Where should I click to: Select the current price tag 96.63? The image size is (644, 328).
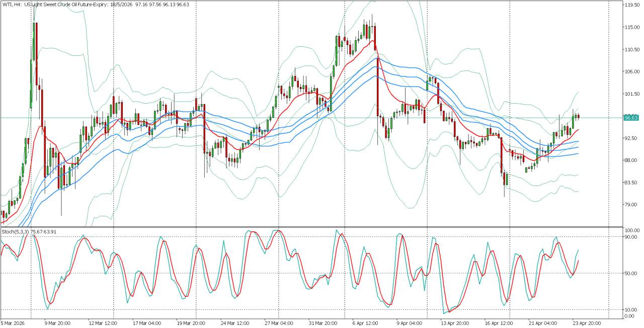tap(631, 118)
